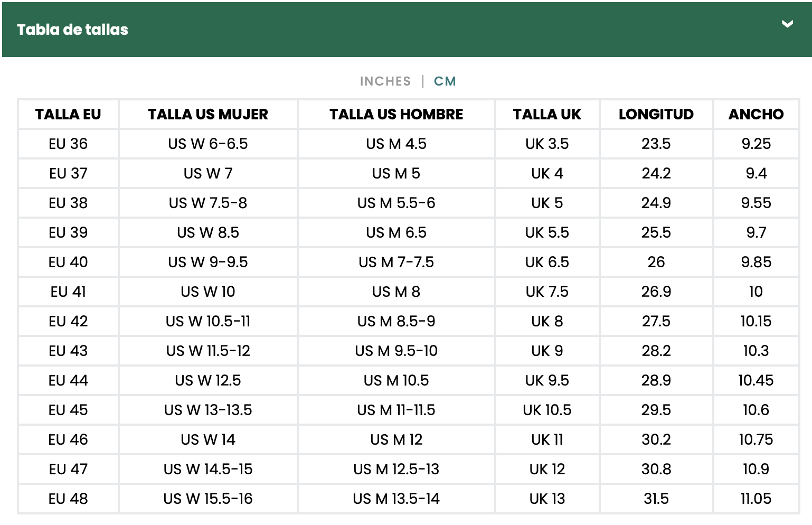Select the EU 41 size cell
Viewport: 812px width, 525px height.
(x=68, y=292)
